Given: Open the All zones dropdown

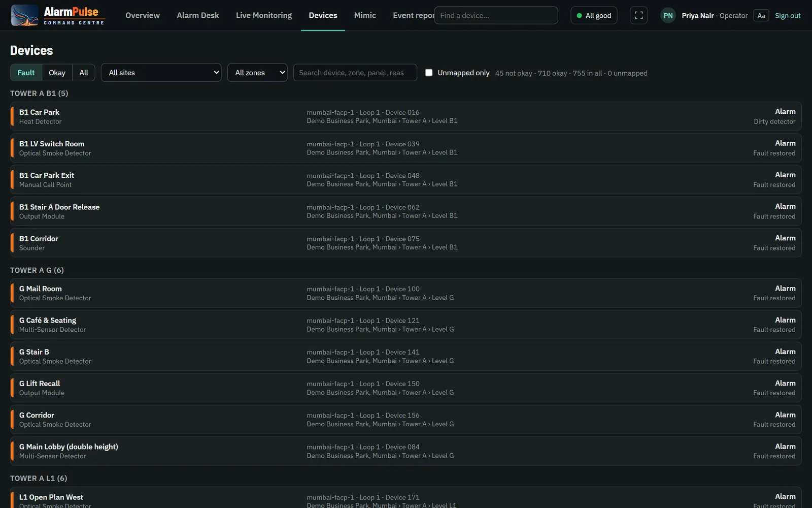Looking at the screenshot, I should pos(257,73).
